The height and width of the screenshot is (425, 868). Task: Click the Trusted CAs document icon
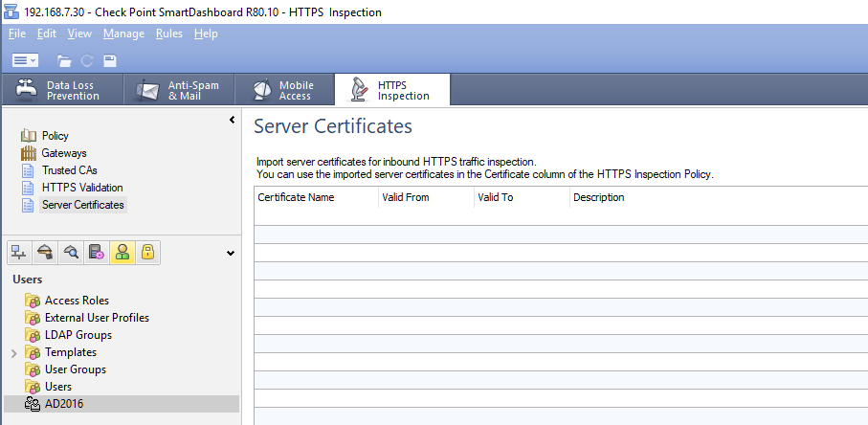pyautogui.click(x=28, y=169)
